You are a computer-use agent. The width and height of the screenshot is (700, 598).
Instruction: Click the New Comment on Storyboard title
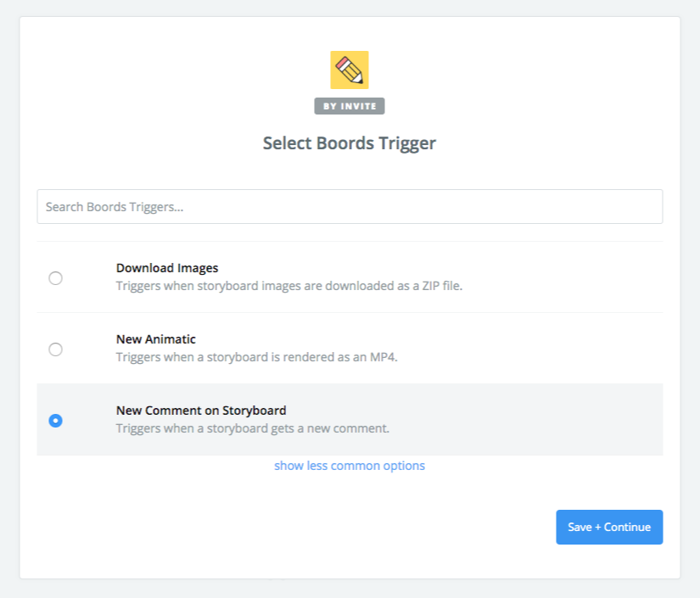[201, 411]
